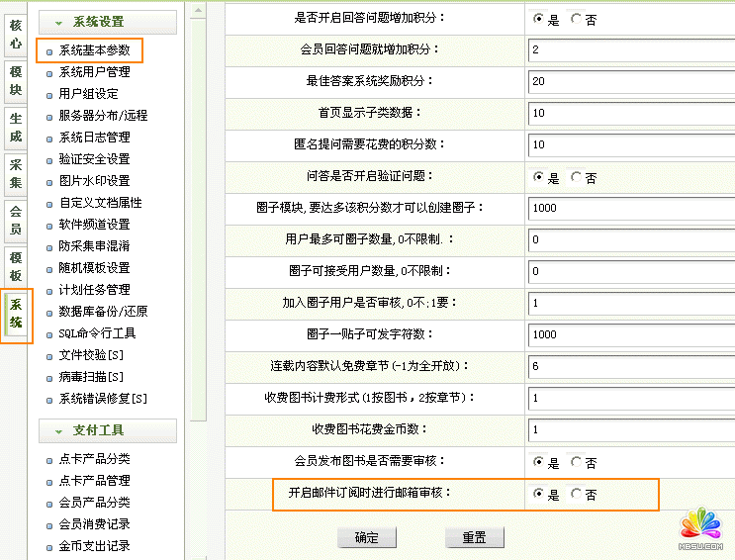Choose 是 for 是否开启回答问题增加积分
This screenshot has width=735, height=560.
[538, 20]
